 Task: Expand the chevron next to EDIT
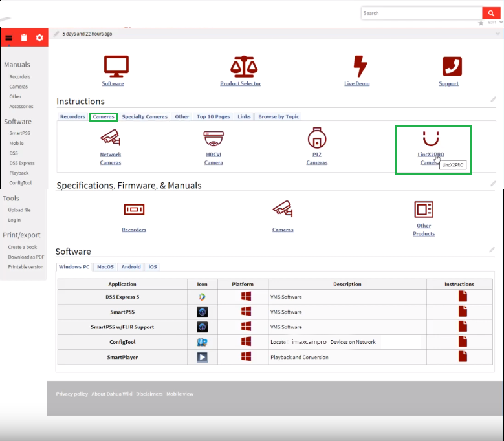(x=501, y=22)
